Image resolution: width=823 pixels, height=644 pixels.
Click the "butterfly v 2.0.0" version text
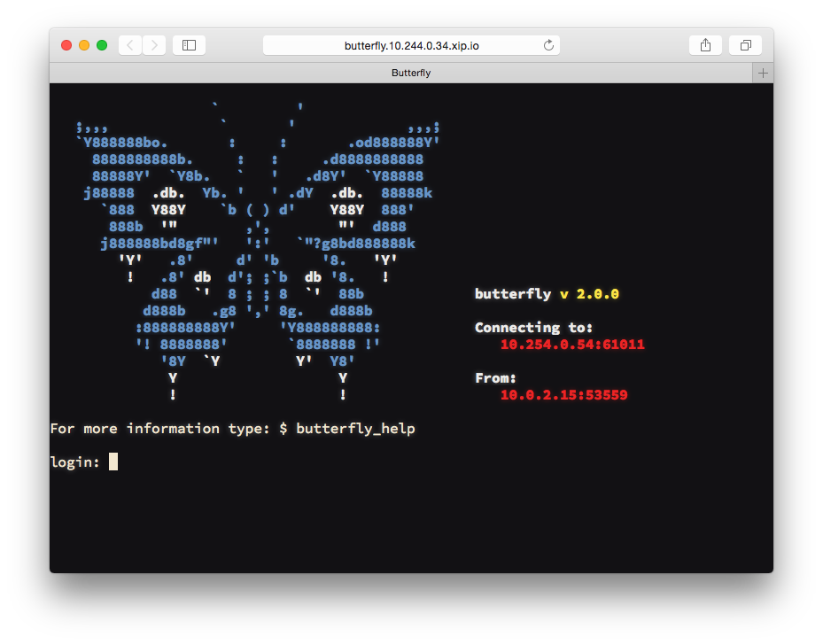tap(547, 294)
